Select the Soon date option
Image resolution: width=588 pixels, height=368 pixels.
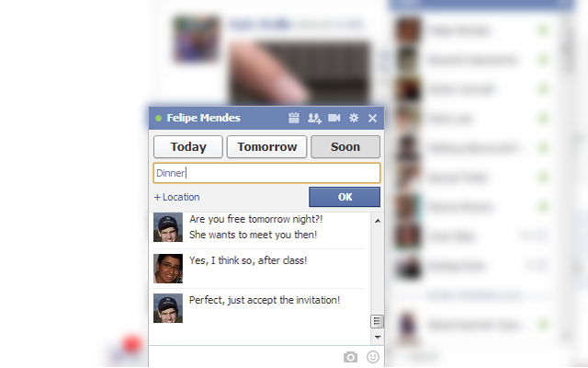pyautogui.click(x=345, y=147)
